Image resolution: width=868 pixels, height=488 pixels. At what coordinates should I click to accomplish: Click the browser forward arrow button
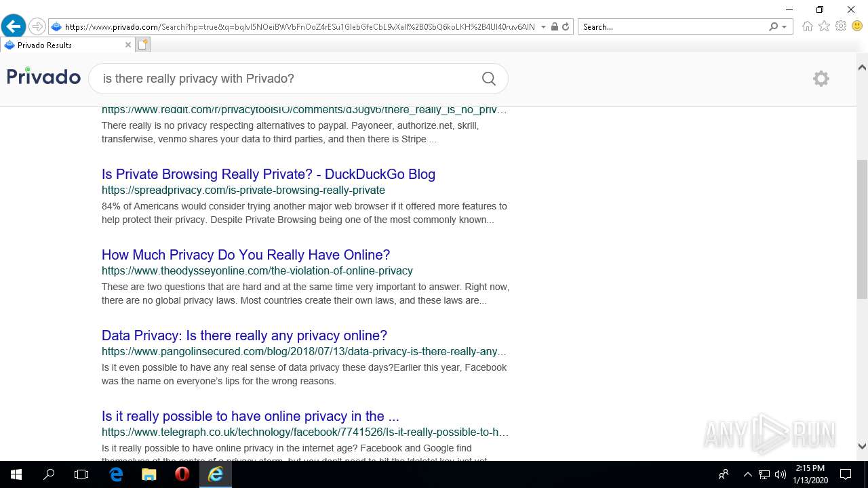(x=37, y=27)
